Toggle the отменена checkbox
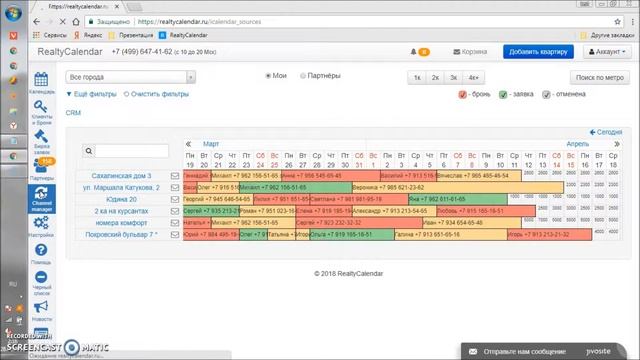 546,95
